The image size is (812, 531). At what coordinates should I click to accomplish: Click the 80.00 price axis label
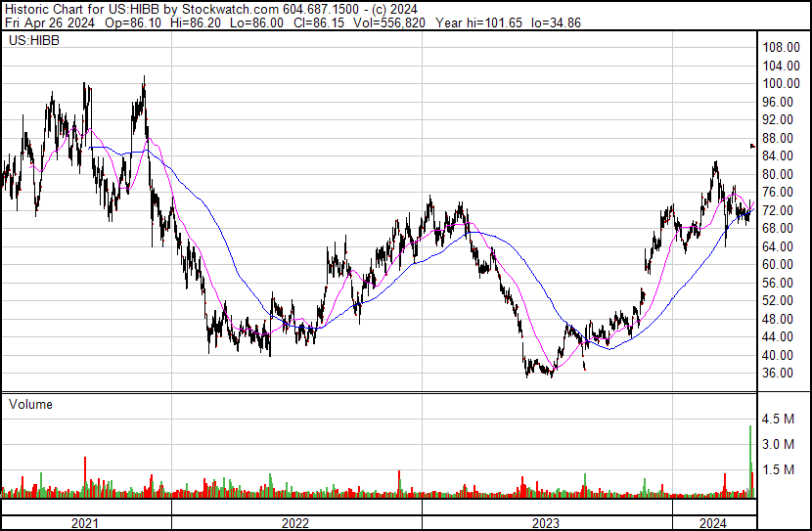(778, 174)
